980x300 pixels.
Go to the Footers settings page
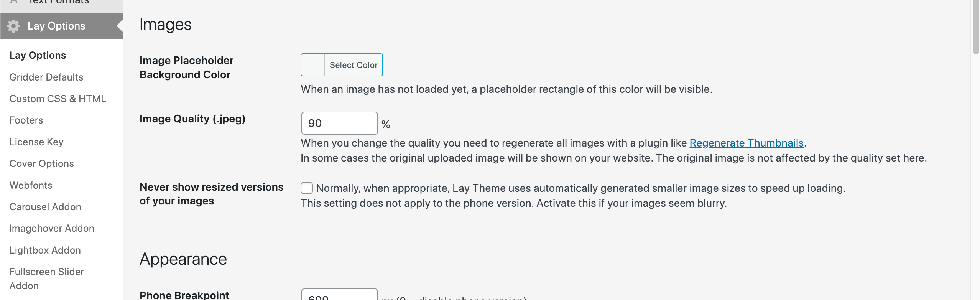[x=26, y=120]
